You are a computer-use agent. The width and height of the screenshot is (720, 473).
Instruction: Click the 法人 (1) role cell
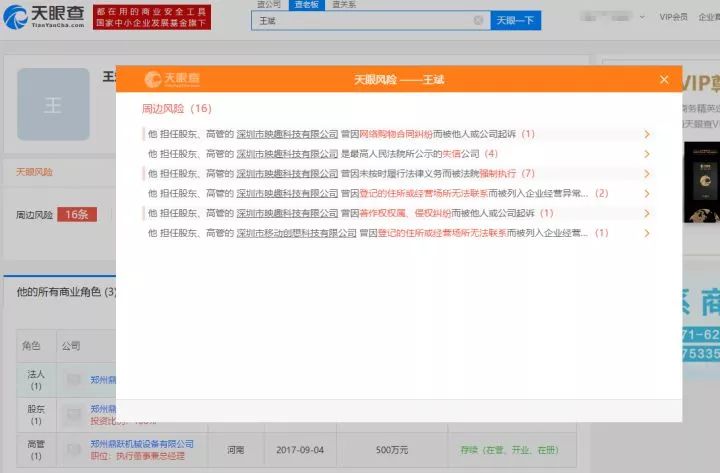click(x=36, y=380)
